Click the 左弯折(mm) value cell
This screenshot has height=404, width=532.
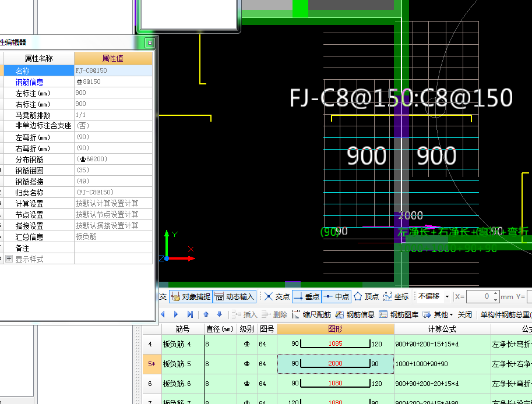(x=113, y=137)
